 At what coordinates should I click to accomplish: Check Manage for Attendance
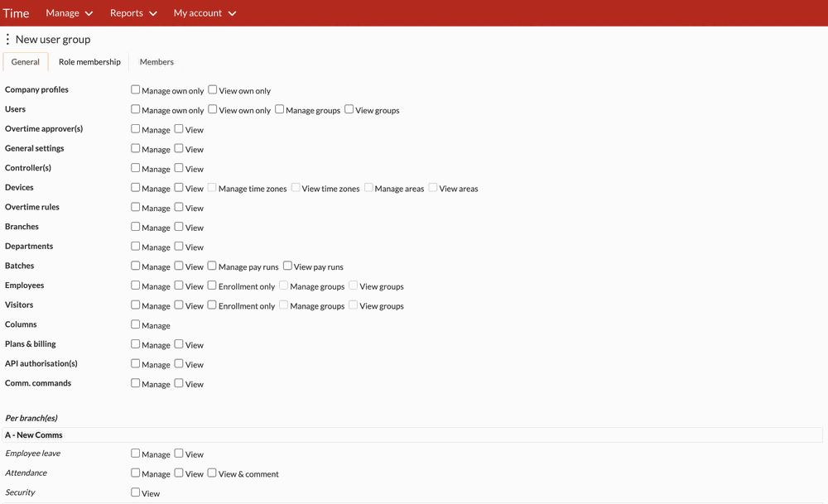(x=136, y=473)
